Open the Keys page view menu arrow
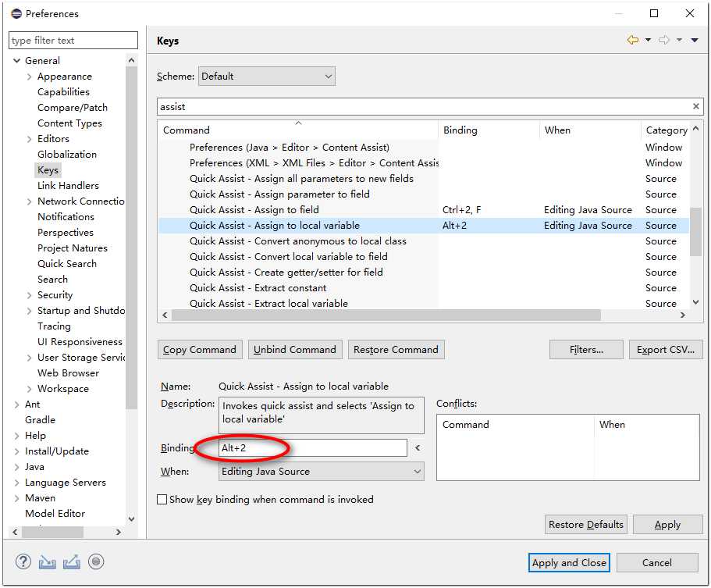Viewport: 711px width, 588px height. (x=695, y=40)
